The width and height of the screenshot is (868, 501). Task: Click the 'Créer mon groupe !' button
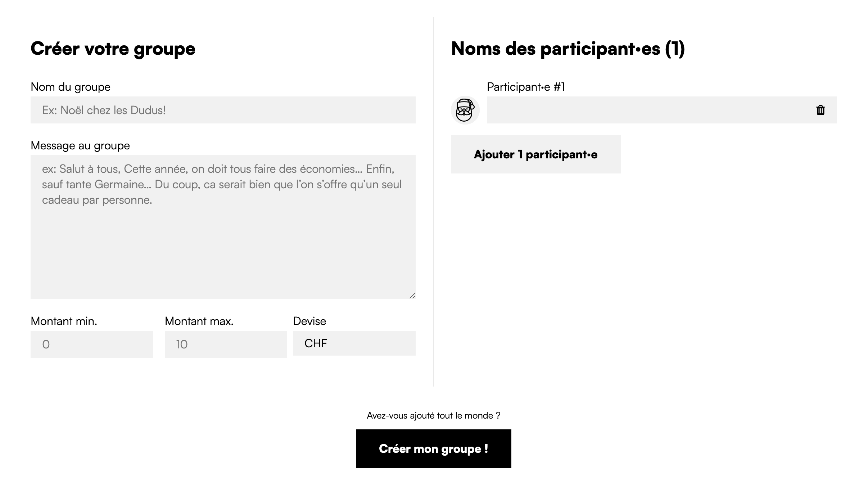(x=433, y=448)
